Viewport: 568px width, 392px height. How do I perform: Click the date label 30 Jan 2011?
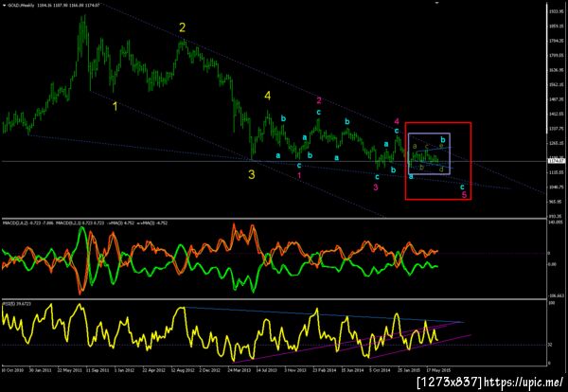39,370
